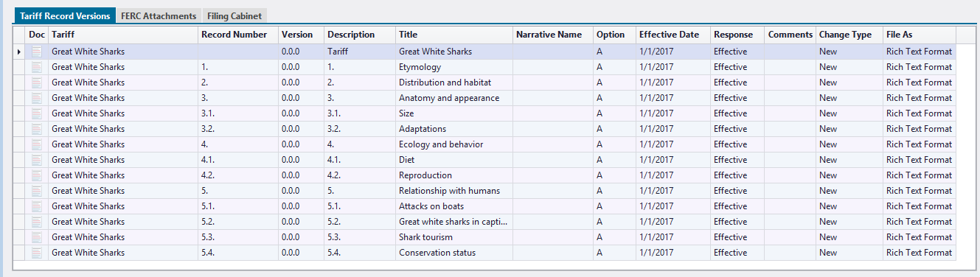Open document icon for Distribution and habitat row

click(37, 83)
